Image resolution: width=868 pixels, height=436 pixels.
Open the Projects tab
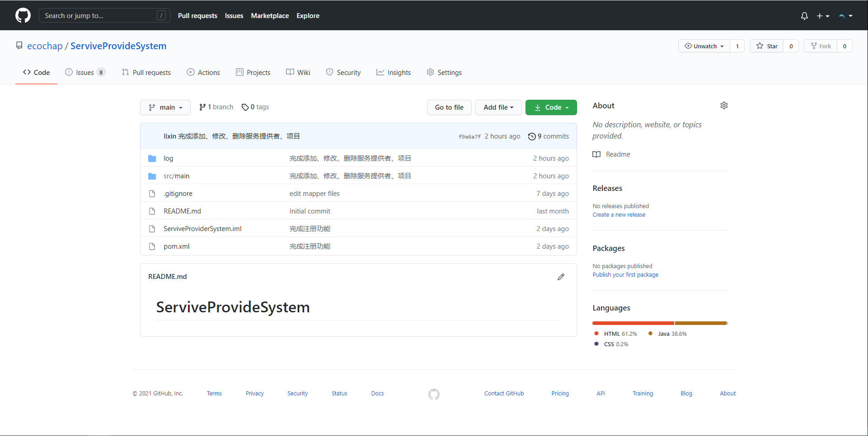click(x=253, y=73)
